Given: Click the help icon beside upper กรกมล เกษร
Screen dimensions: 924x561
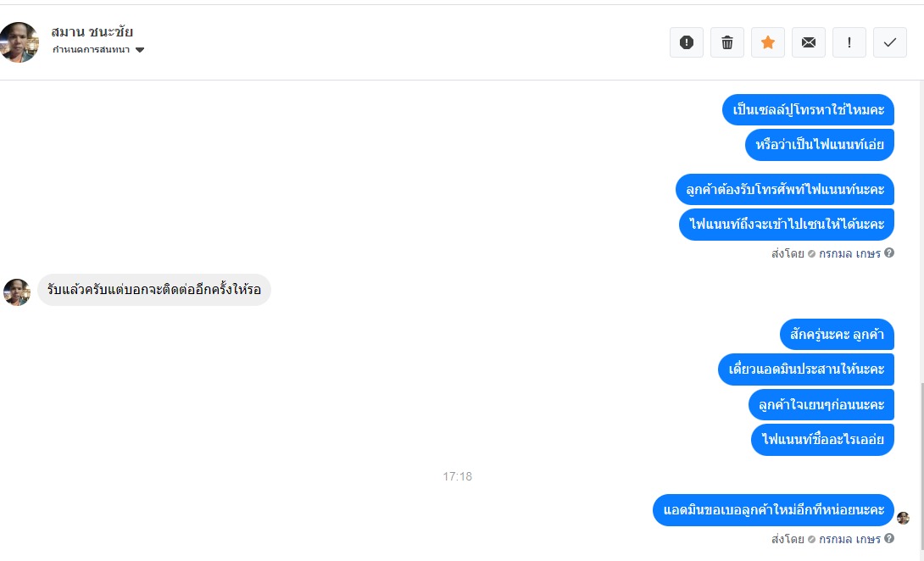Looking at the screenshot, I should [x=889, y=253].
